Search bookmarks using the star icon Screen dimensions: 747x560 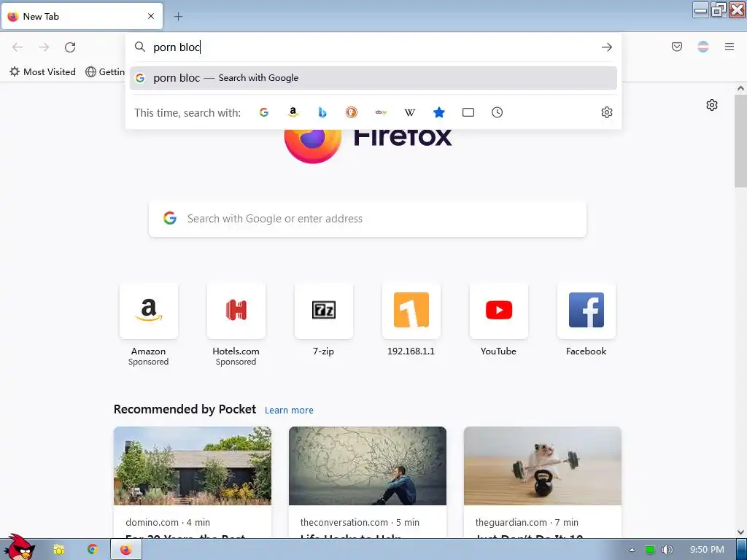coord(439,112)
